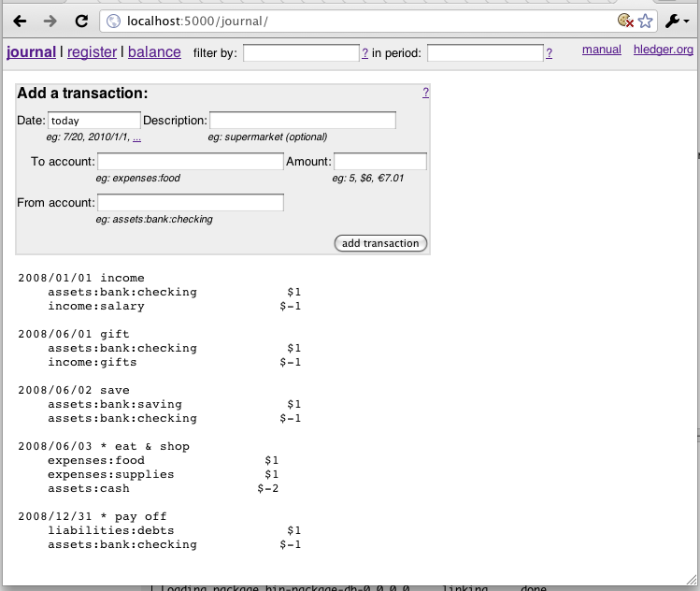This screenshot has width=700, height=591.
Task: Click the blocked cookie icon in address bar
Action: pyautogui.click(x=625, y=21)
